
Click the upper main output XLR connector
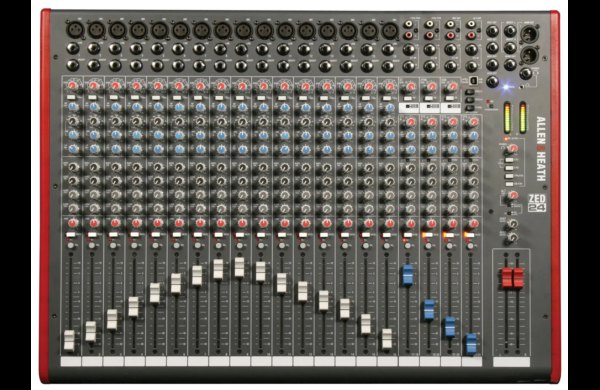(x=530, y=34)
